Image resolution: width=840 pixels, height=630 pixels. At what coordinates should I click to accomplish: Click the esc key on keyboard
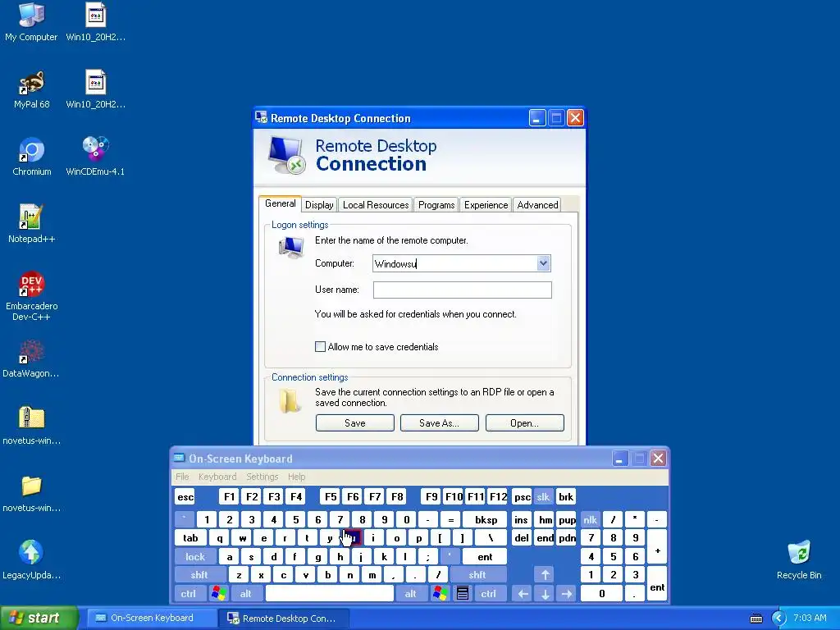pyautogui.click(x=185, y=496)
